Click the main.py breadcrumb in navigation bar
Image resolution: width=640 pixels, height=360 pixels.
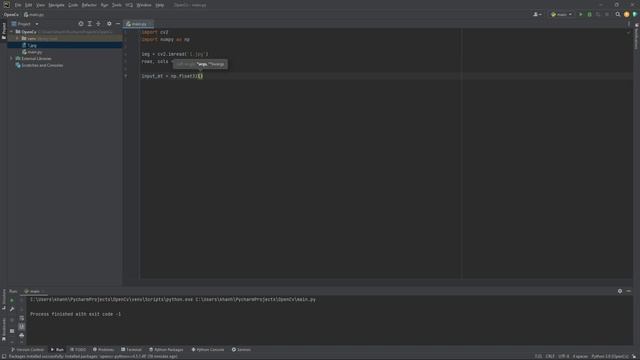point(34,15)
